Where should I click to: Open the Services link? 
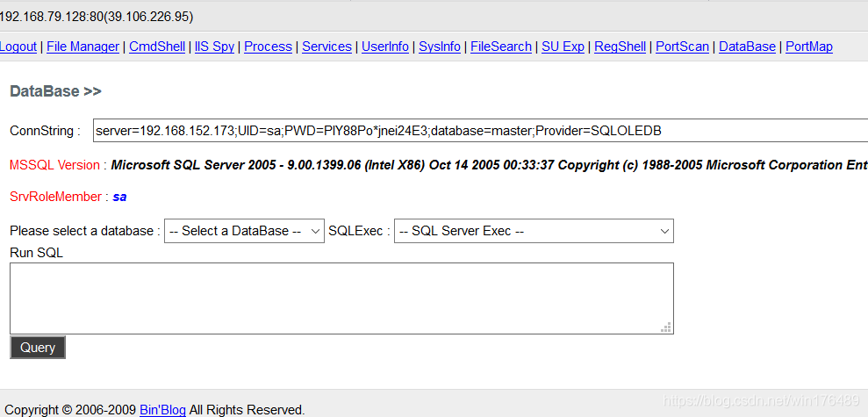point(326,47)
